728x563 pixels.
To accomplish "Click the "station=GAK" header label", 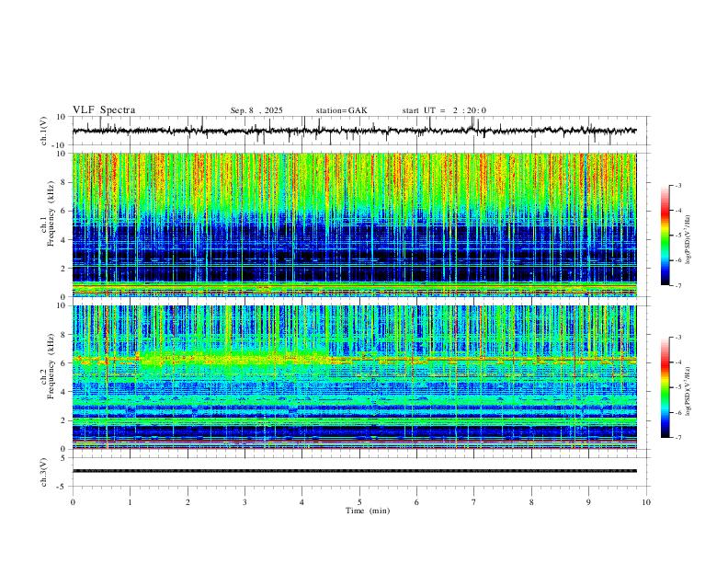I will pos(341,110).
